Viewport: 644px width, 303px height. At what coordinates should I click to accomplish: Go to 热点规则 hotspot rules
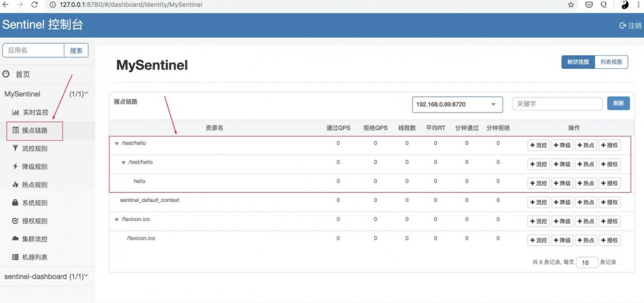35,185
